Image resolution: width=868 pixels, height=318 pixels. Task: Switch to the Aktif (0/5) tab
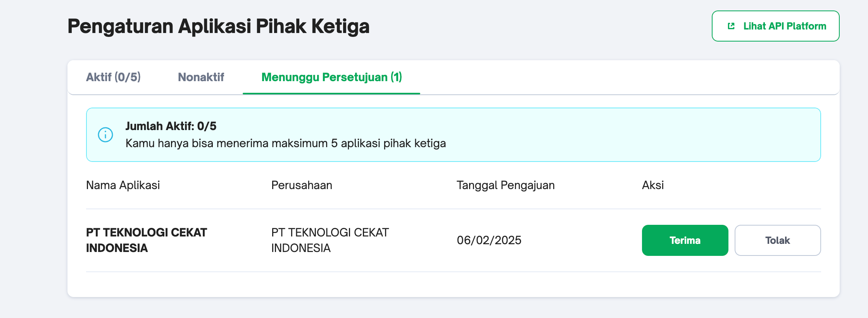tap(113, 77)
